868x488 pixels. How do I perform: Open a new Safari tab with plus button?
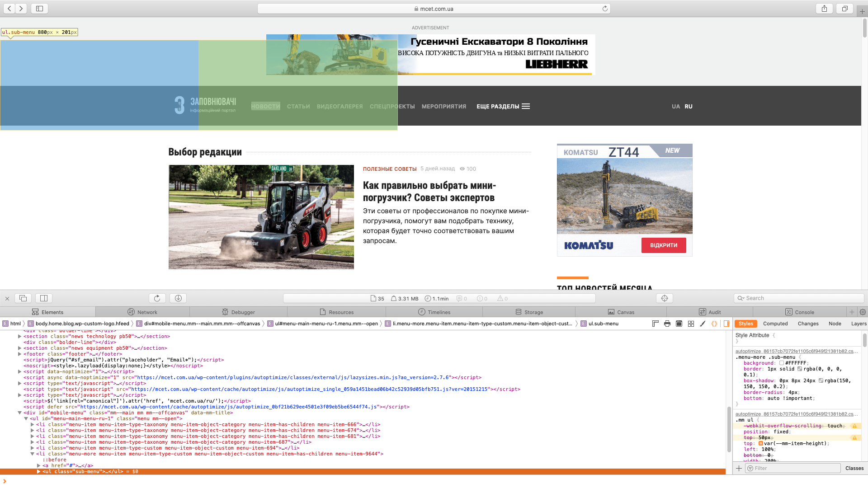862,11
